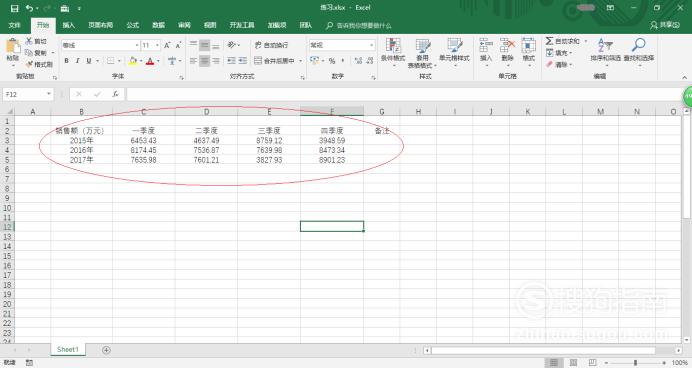Switch to Page Layout view in status bar
The height and width of the screenshot is (368, 692).
(573, 363)
